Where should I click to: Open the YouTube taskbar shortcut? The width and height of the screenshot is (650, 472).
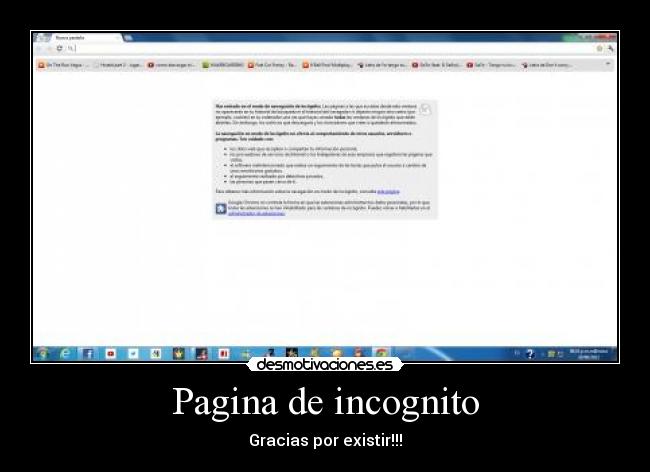click(111, 354)
